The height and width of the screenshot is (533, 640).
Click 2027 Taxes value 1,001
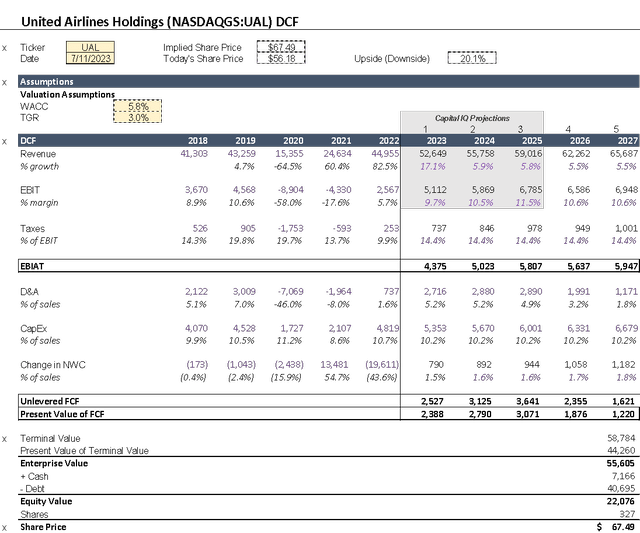(x=627, y=228)
